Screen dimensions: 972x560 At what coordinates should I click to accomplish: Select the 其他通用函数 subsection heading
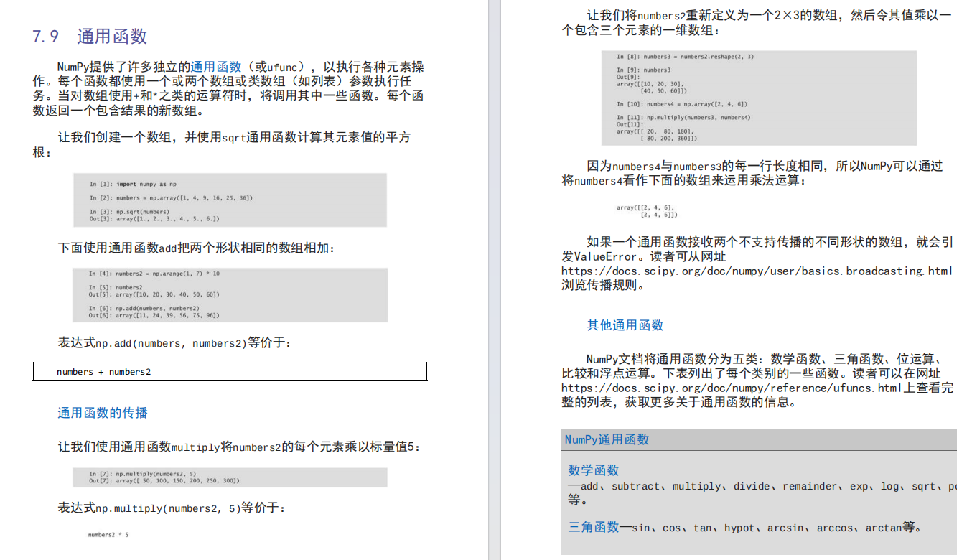[x=624, y=325]
